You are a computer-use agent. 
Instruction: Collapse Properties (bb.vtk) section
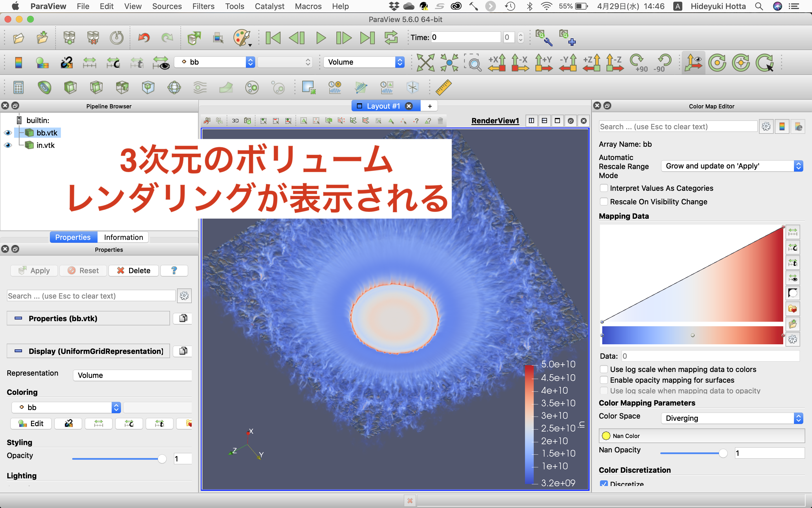click(x=88, y=318)
